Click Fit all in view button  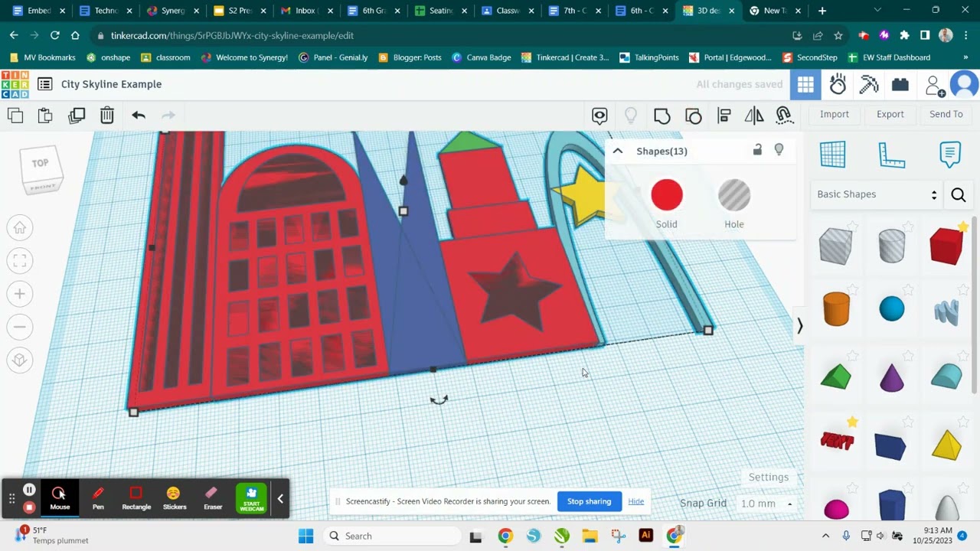point(20,261)
